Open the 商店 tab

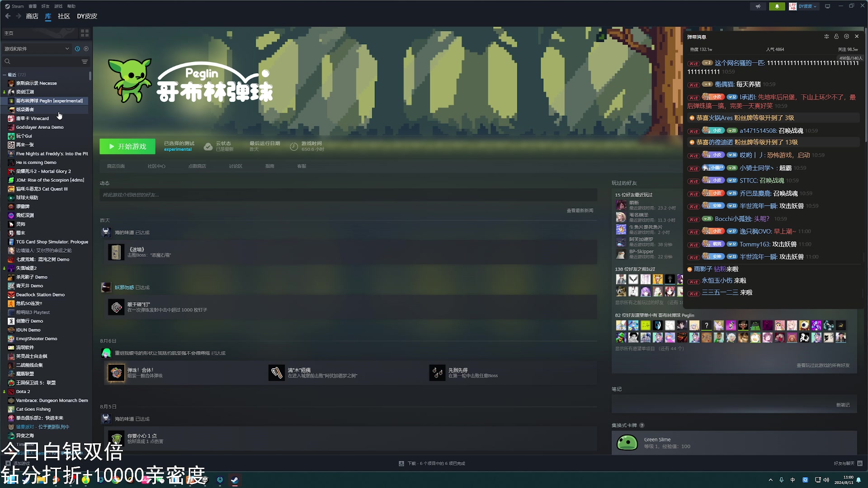[32, 16]
